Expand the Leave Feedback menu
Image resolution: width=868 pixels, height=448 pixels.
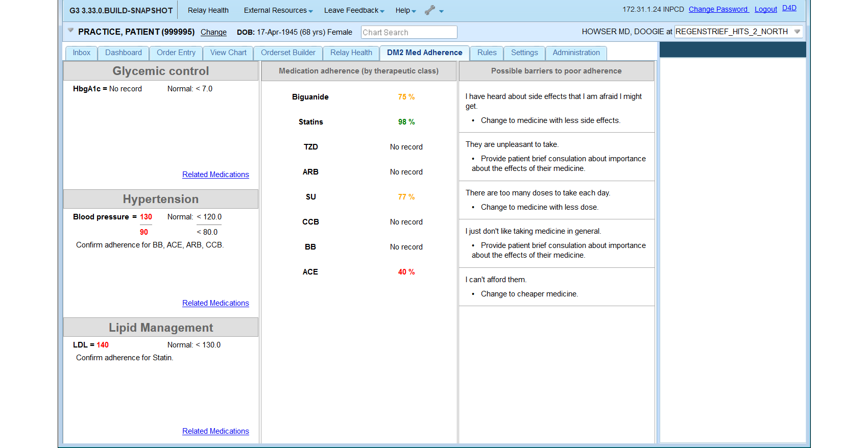tap(354, 10)
